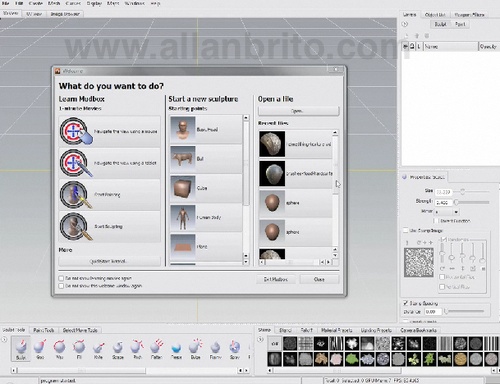This screenshot has height=384, width=500.
Task: Enable the Use Stamp Image checkbox
Action: (x=406, y=230)
